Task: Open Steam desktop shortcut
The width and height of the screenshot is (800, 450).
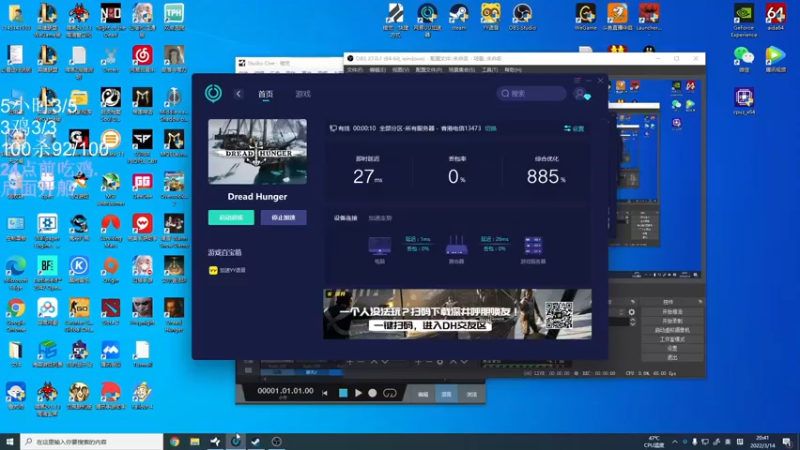Action: click(x=459, y=17)
